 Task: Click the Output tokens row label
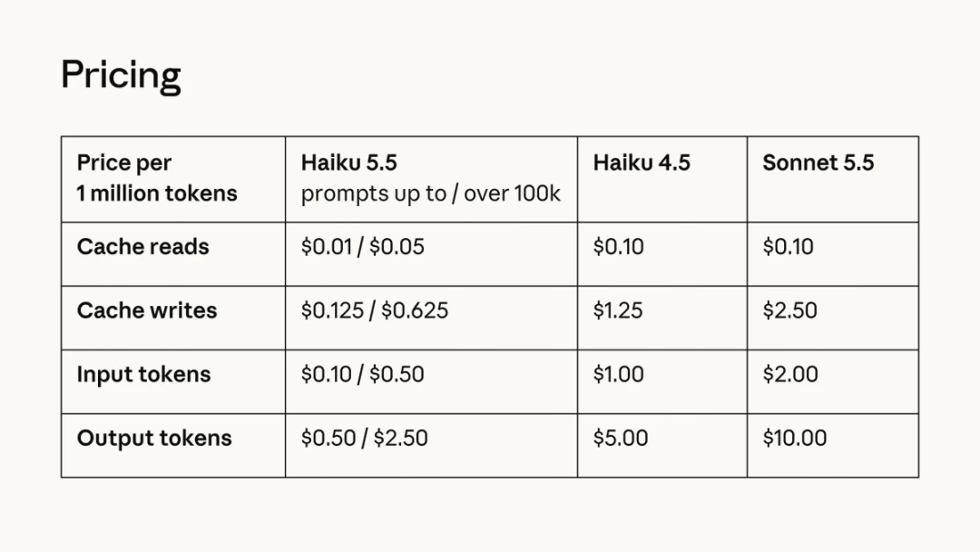pos(154,439)
